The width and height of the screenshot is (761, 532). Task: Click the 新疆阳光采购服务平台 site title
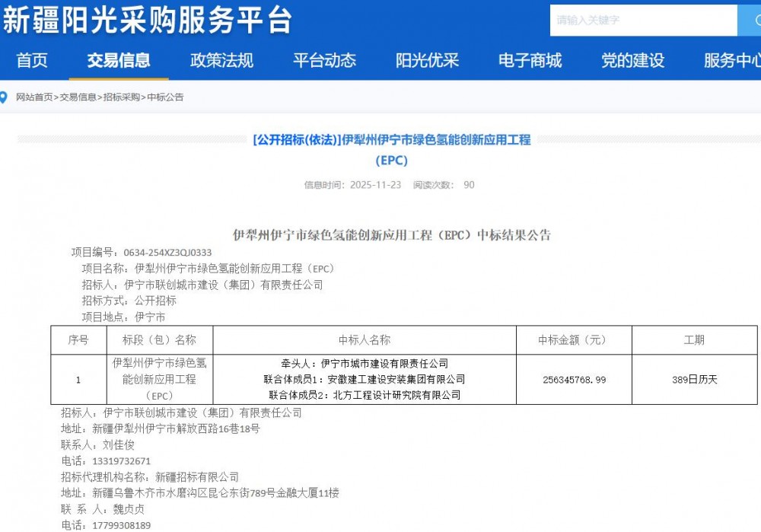pyautogui.click(x=147, y=21)
